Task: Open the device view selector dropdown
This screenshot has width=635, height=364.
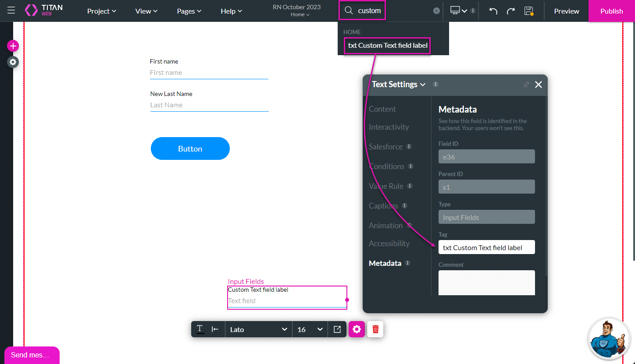Action: point(458,11)
